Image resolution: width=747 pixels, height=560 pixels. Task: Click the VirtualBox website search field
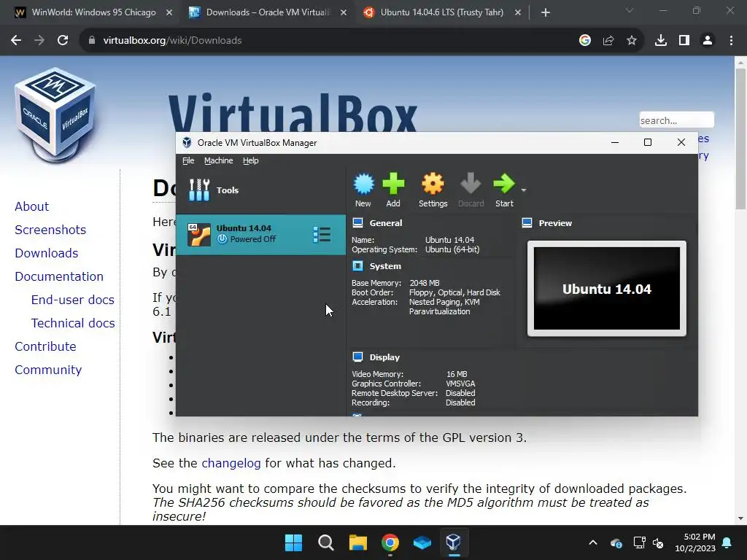coord(676,120)
